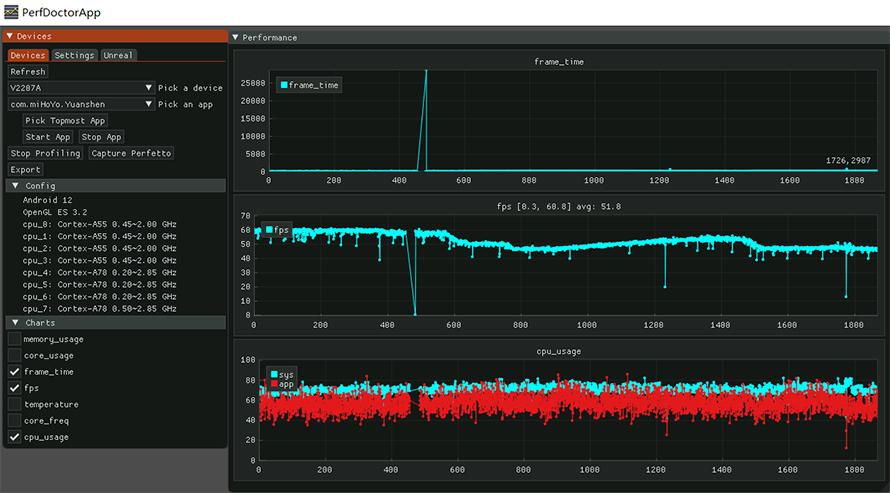This screenshot has width=890, height=493.
Task: Collapse the Charts section
Action: [15, 323]
